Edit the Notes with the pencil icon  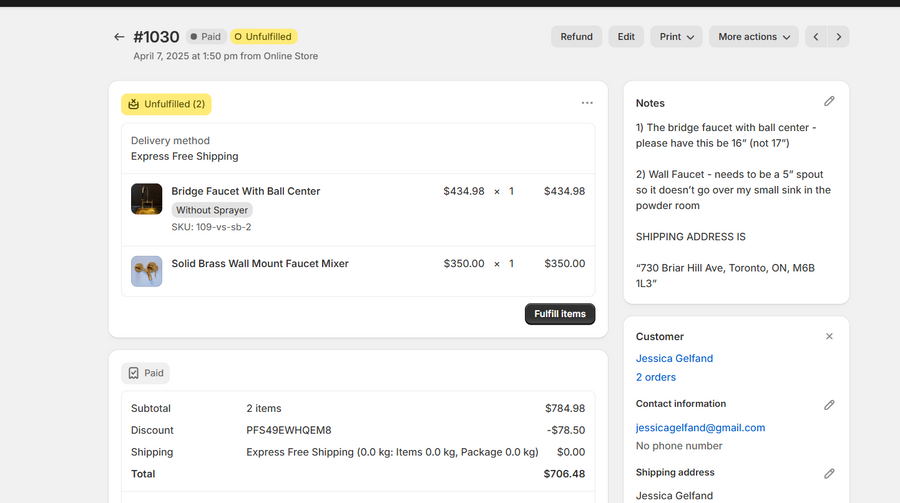(x=829, y=102)
